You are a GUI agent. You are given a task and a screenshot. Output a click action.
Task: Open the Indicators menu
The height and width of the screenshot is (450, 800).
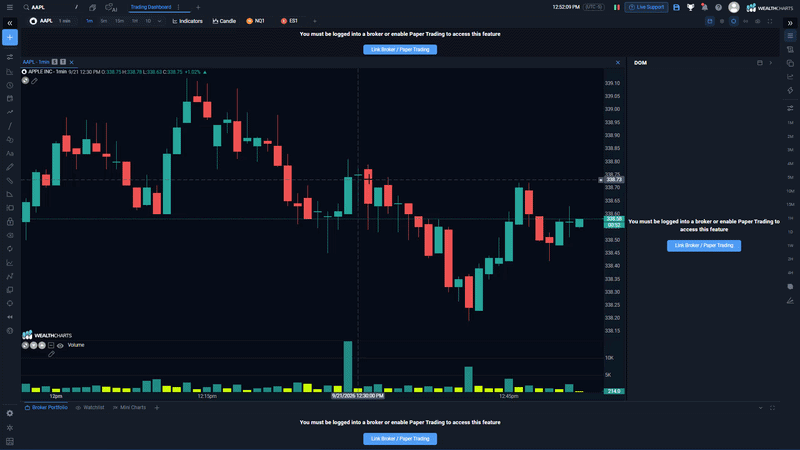[x=187, y=21]
